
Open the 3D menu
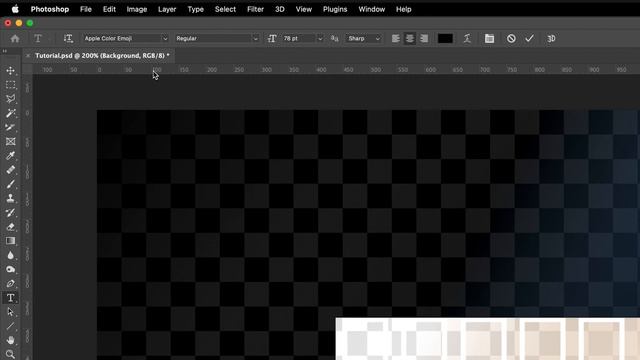point(280,9)
